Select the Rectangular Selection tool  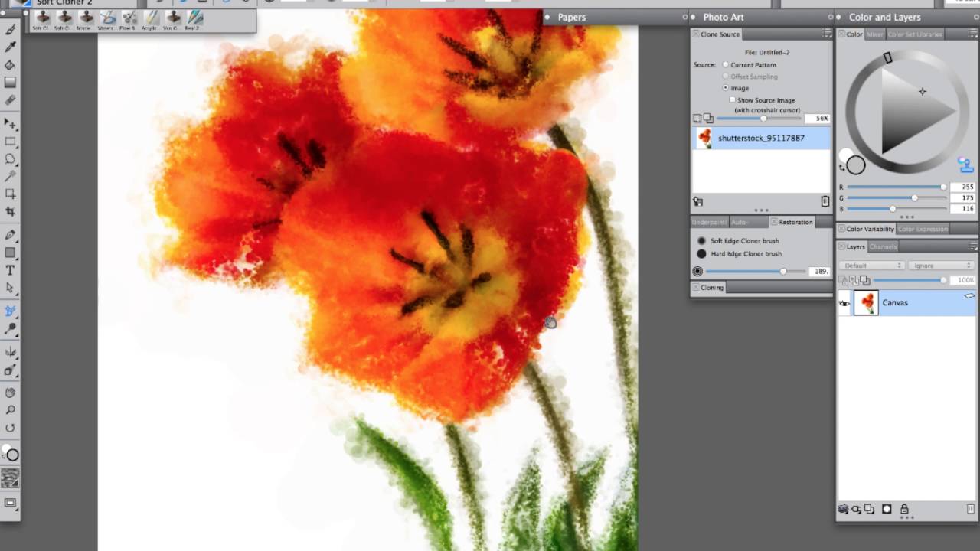click(x=11, y=142)
